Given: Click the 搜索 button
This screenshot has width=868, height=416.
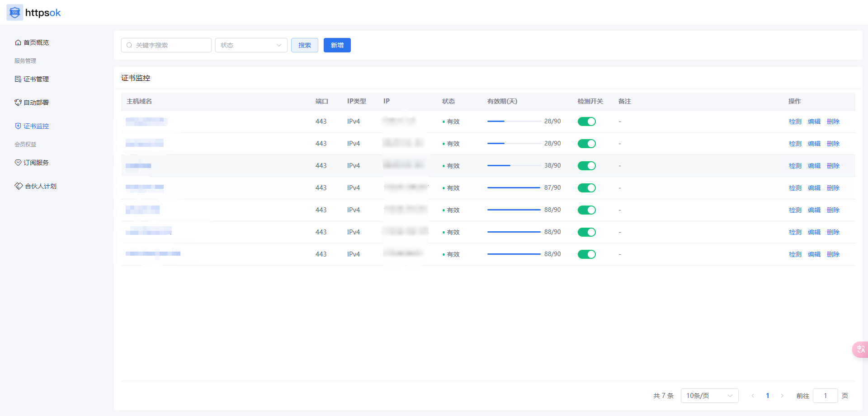Looking at the screenshot, I should (305, 45).
